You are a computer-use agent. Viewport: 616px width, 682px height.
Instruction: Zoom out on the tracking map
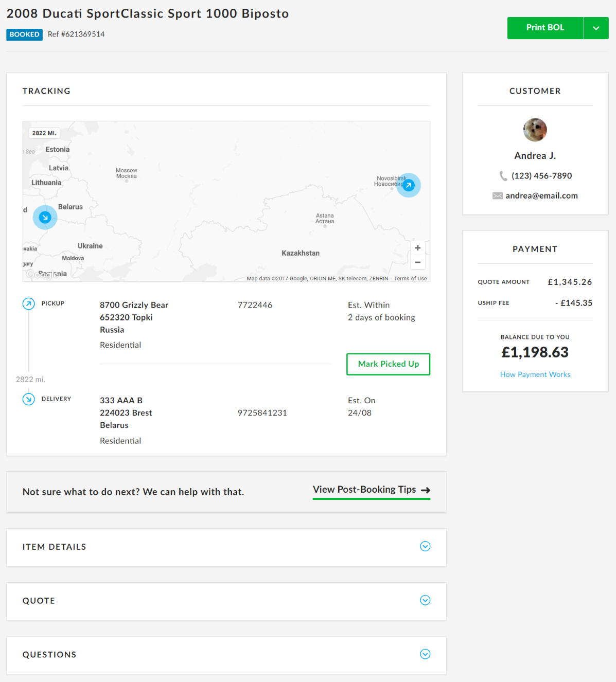[418, 262]
